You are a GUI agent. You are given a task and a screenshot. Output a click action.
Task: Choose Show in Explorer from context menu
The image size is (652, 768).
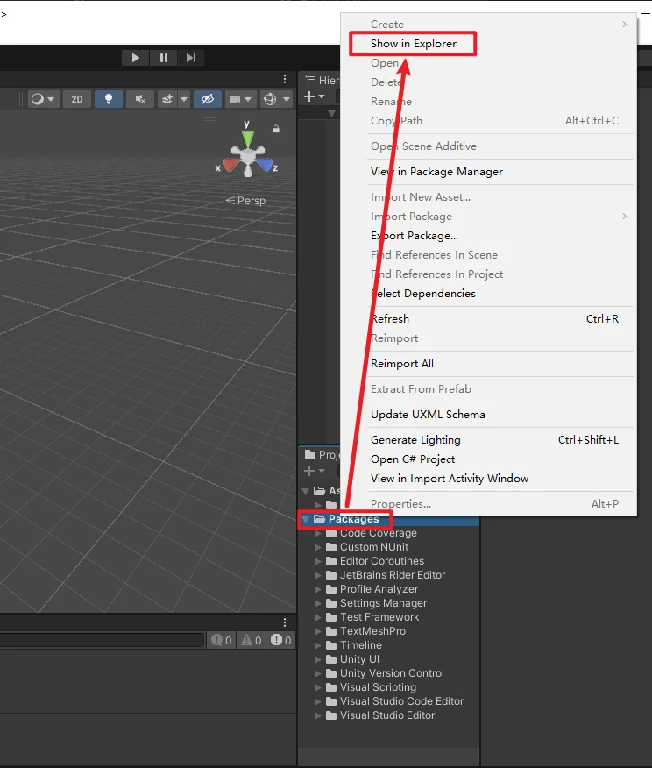413,44
